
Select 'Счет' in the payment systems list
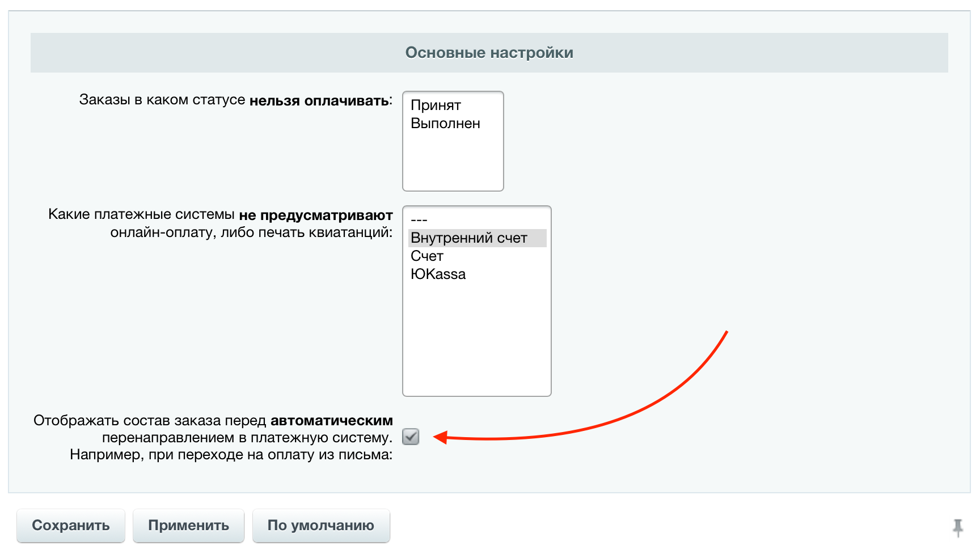click(x=427, y=256)
